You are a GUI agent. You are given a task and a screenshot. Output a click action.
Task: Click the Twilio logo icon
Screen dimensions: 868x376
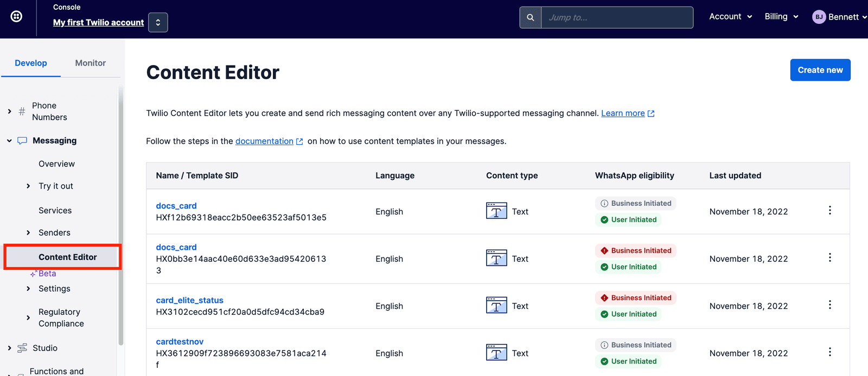click(17, 16)
